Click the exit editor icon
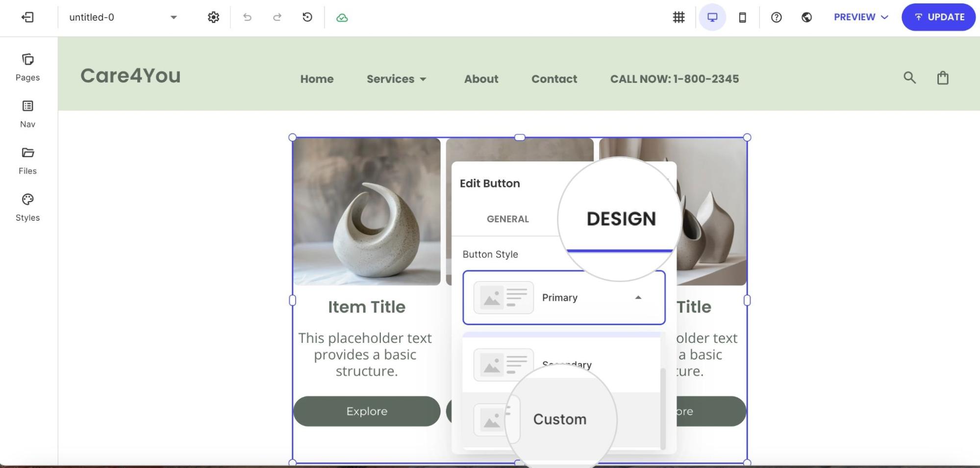Image resolution: width=980 pixels, height=468 pixels. [27, 17]
